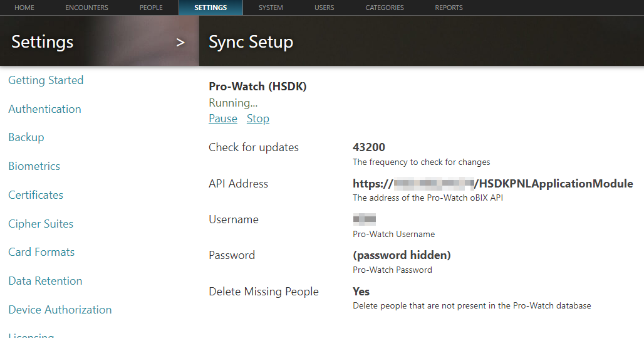Viewport: 644px width, 338px height.
Task: Click the API Address label
Action: click(x=238, y=183)
